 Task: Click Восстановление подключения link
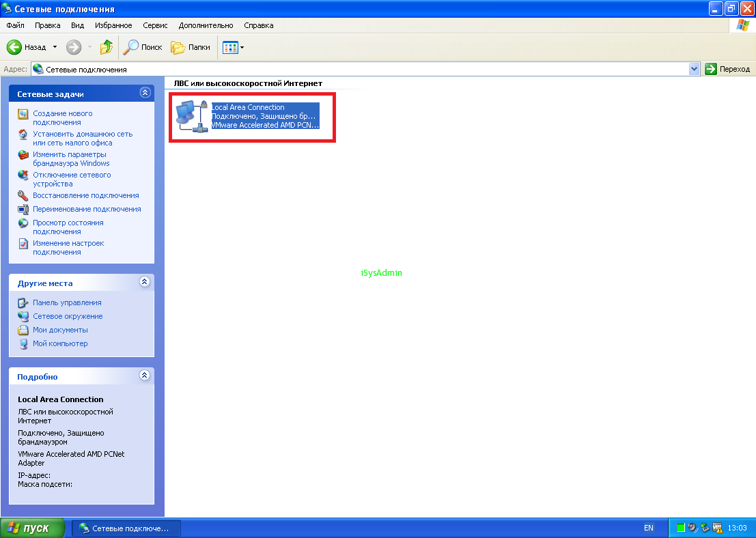(86, 195)
